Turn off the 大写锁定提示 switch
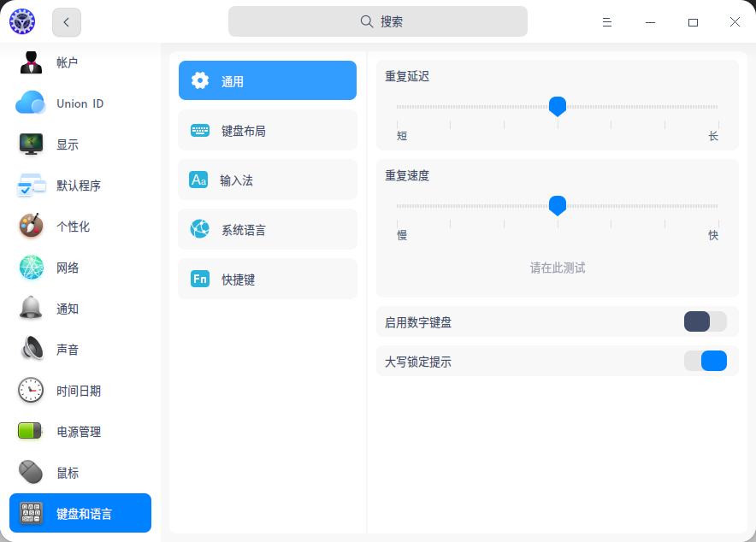Screen dimensions: 756x542 [x=706, y=361]
